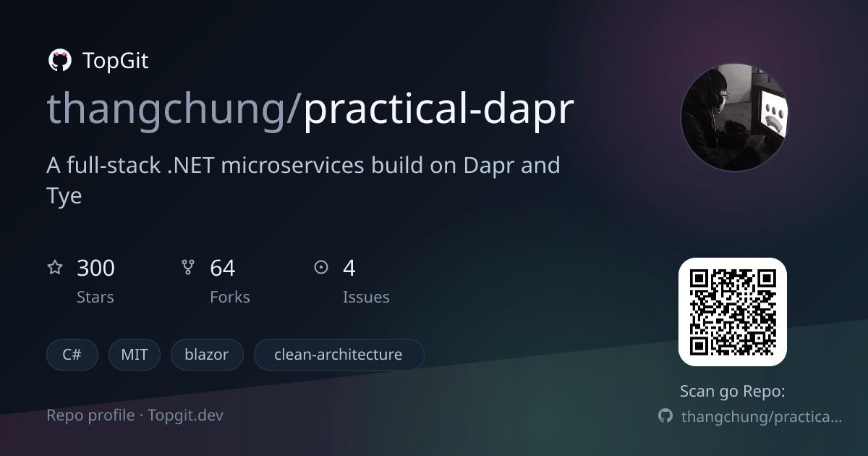Click the 'Scan go Repo:' caption
This screenshot has width=868, height=456.
(x=733, y=392)
